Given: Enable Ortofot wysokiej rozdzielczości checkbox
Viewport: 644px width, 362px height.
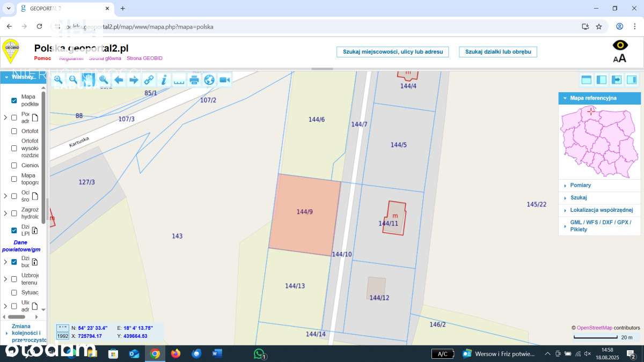Looking at the screenshot, I should click(14, 148).
